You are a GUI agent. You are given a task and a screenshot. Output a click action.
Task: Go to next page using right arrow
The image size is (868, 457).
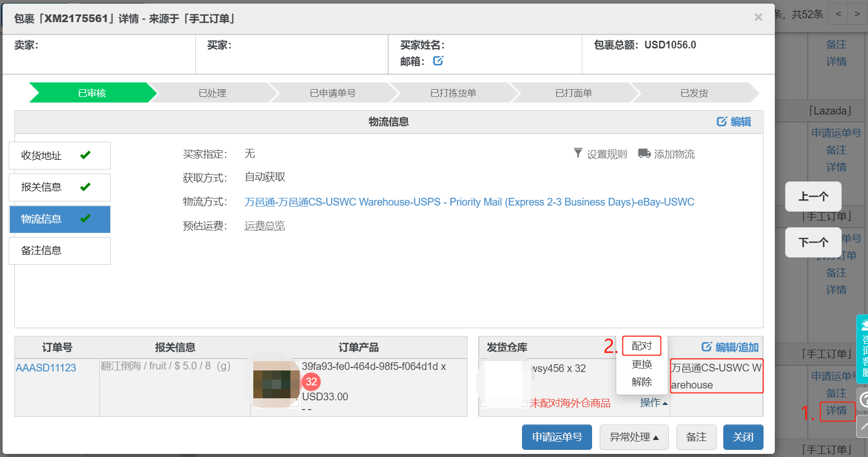click(x=857, y=14)
